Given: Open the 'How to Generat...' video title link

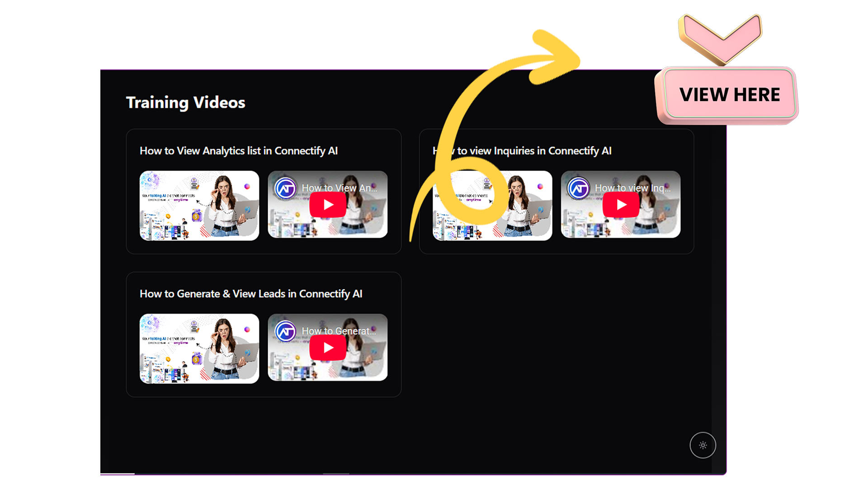Looking at the screenshot, I should click(338, 331).
